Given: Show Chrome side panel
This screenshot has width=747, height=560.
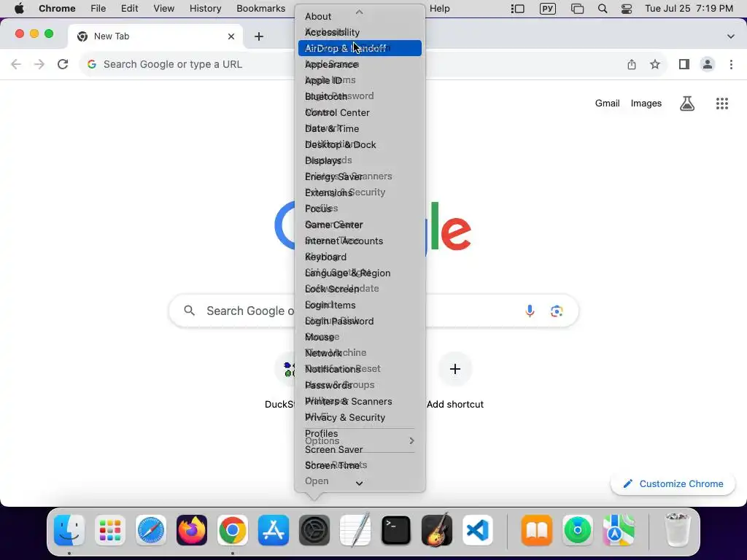Looking at the screenshot, I should pyautogui.click(x=684, y=64).
